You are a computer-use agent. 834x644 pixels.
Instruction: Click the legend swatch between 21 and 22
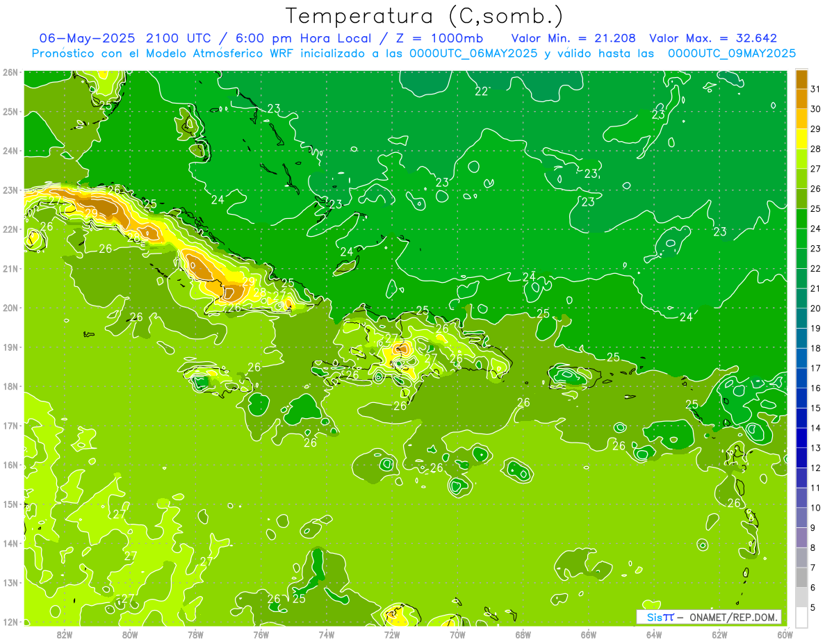801,279
